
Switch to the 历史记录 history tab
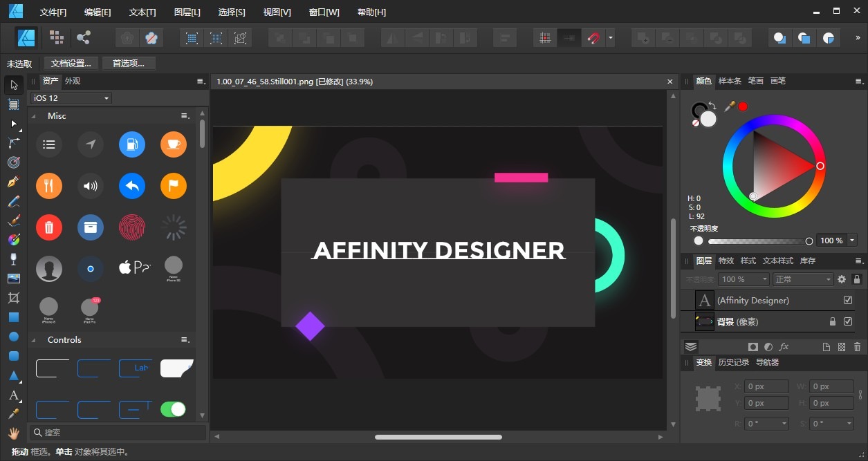tap(733, 362)
